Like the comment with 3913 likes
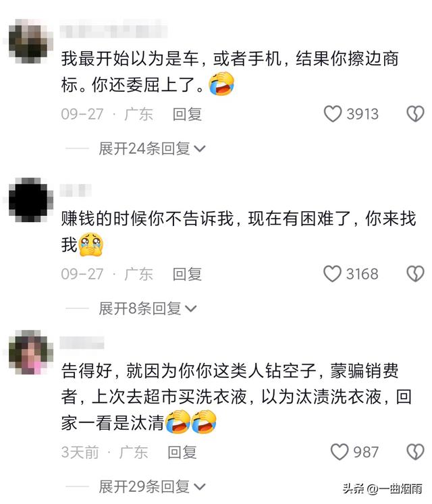Image resolution: width=432 pixels, height=504 pixels. tap(332, 114)
